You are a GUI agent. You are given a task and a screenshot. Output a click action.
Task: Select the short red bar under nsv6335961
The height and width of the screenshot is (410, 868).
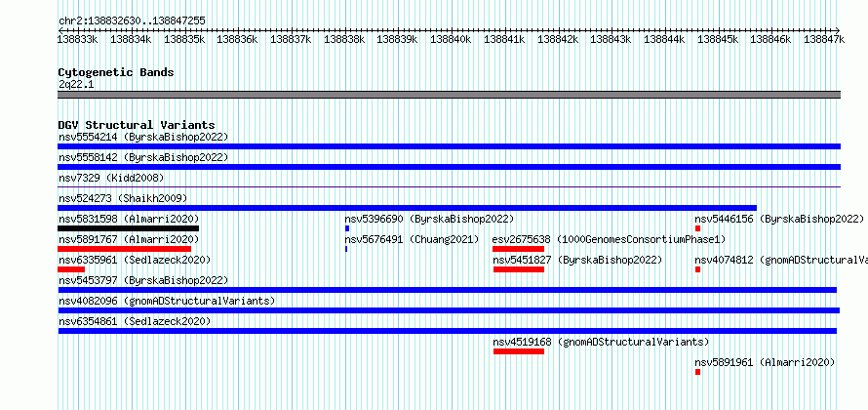pos(71,269)
